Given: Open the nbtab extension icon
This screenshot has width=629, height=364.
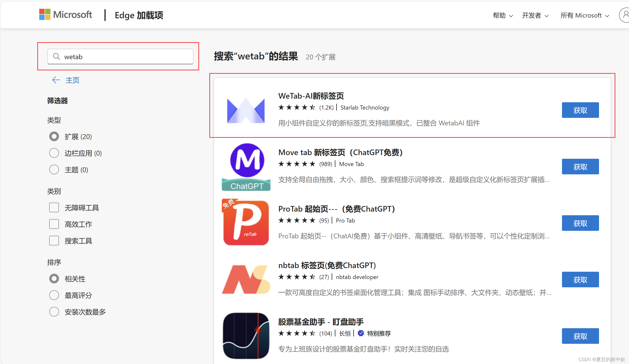Looking at the screenshot, I should pos(246,279).
